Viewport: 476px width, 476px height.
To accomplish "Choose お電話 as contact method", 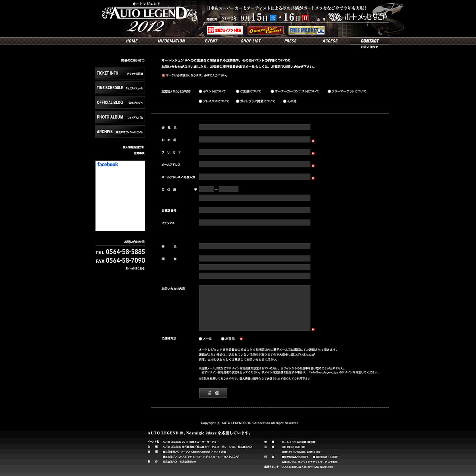I will 223,339.
